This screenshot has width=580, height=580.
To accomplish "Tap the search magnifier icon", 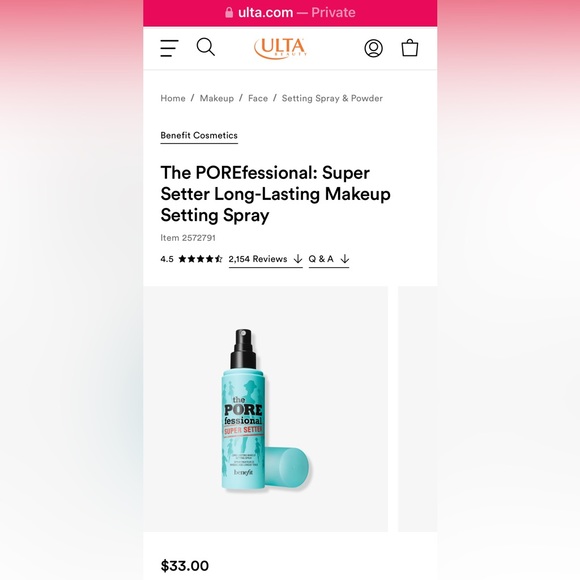I will [x=205, y=47].
